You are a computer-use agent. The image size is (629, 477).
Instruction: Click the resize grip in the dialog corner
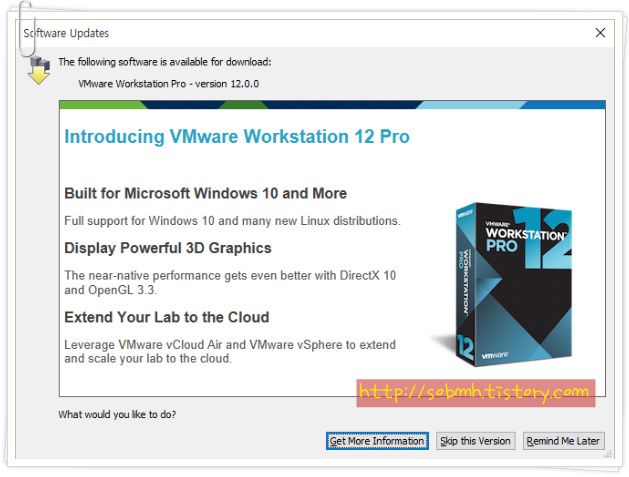pyautogui.click(x=608, y=454)
